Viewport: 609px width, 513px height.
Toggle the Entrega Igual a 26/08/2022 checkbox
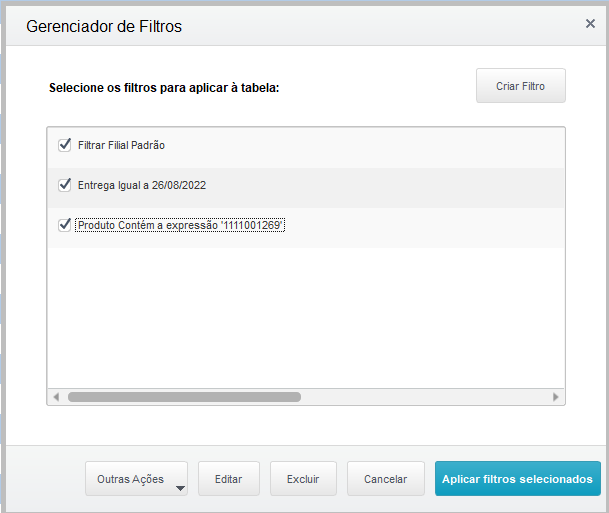pyautogui.click(x=66, y=185)
